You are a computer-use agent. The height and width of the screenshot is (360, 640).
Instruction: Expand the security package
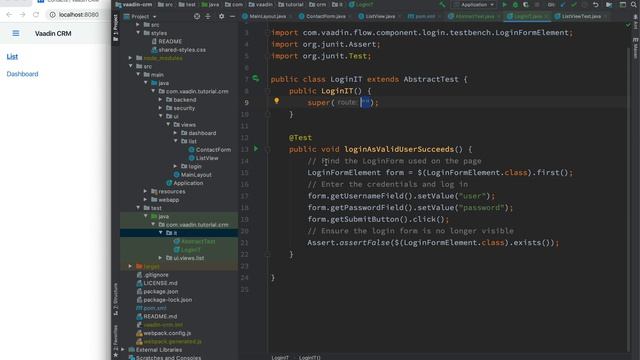coord(160,108)
